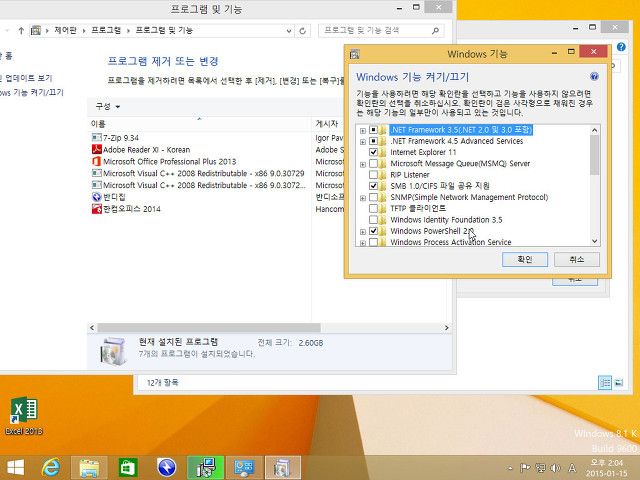Screen dimensions: 640x480
Task: Open the Windows Start button
Action: (16, 467)
